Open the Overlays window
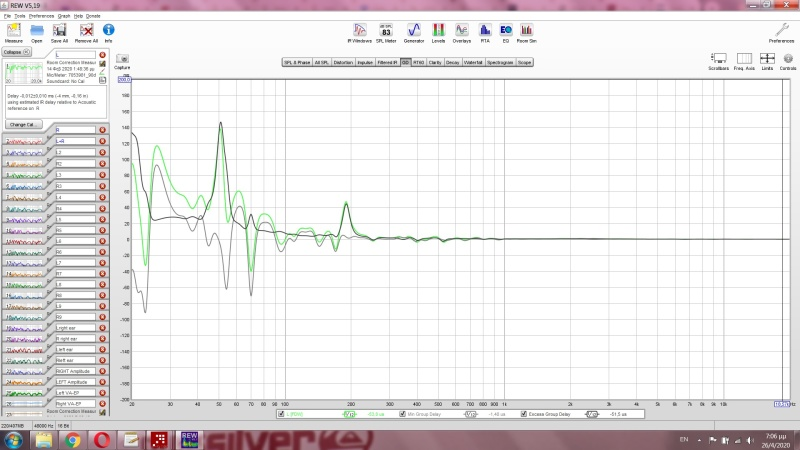Viewport: 800px width, 450px height. pyautogui.click(x=461, y=32)
